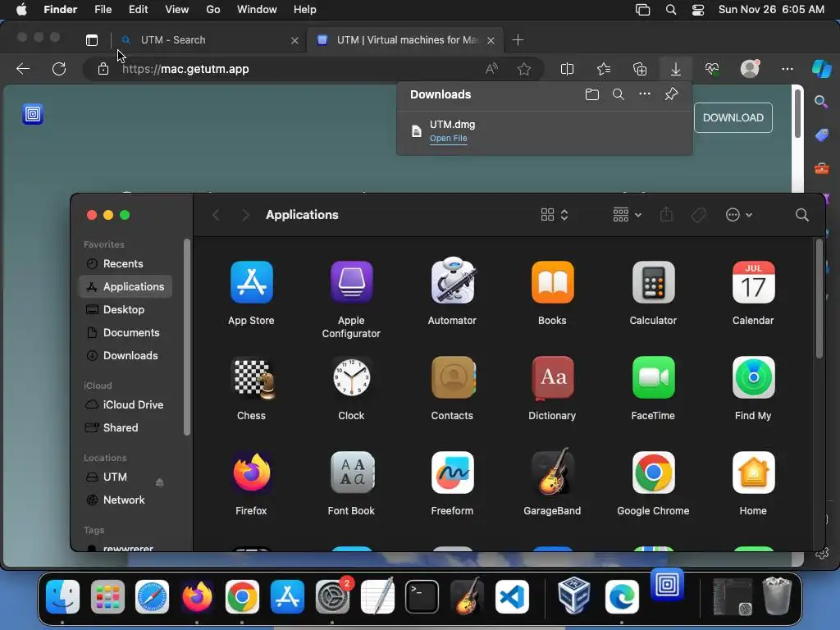This screenshot has width=840, height=630.
Task: Open Finder group-by dropdown
Action: point(628,215)
